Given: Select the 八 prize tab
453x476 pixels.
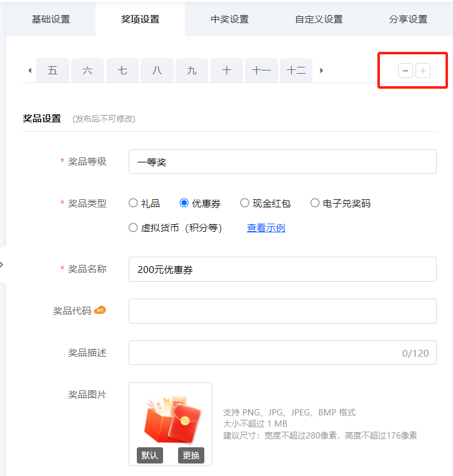Looking at the screenshot, I should (x=157, y=71).
